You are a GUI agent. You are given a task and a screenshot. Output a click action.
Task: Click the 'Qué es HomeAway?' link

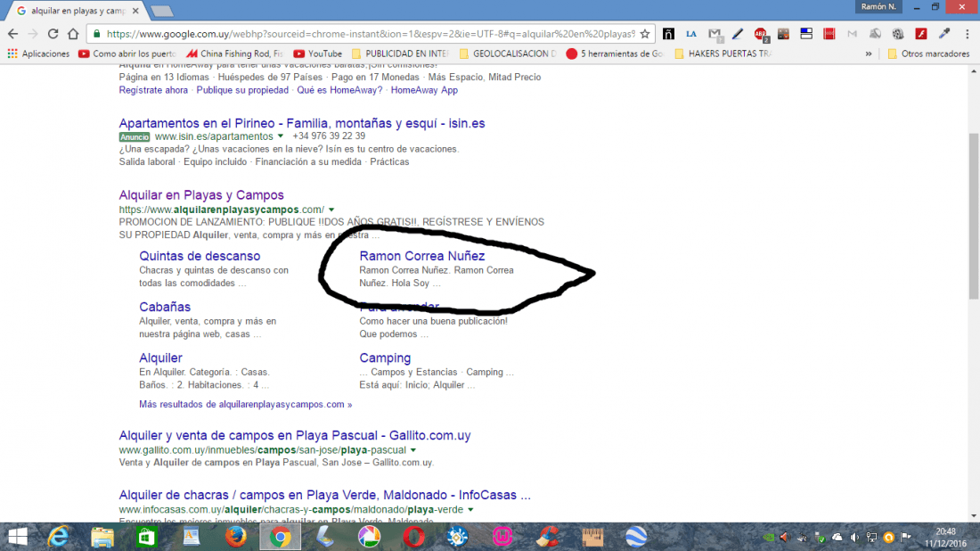point(339,90)
